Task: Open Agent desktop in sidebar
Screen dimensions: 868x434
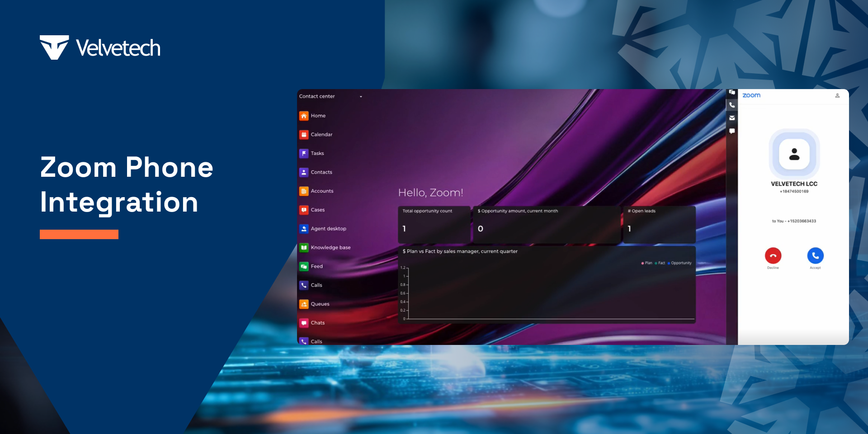Action: click(323, 229)
